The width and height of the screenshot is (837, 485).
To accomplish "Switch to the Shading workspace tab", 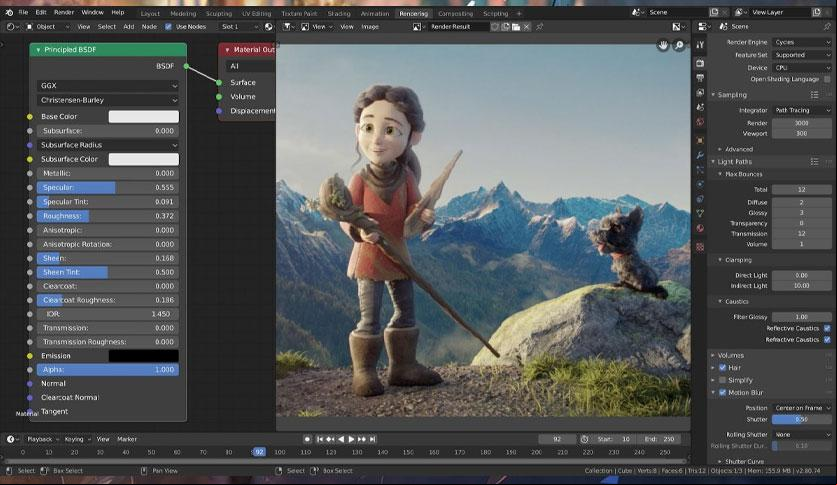I will (338, 13).
